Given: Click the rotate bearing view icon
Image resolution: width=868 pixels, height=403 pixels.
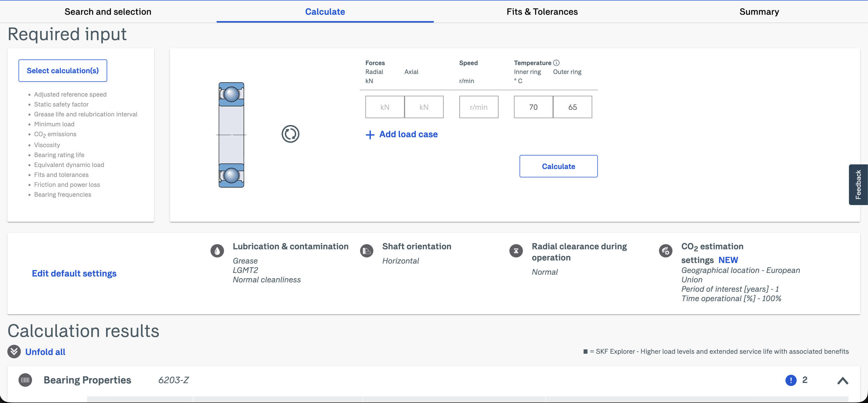Looking at the screenshot, I should click(x=290, y=134).
